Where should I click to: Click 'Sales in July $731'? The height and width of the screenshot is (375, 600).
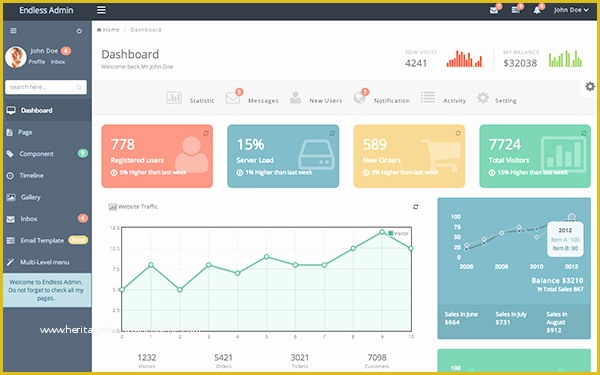point(511,318)
